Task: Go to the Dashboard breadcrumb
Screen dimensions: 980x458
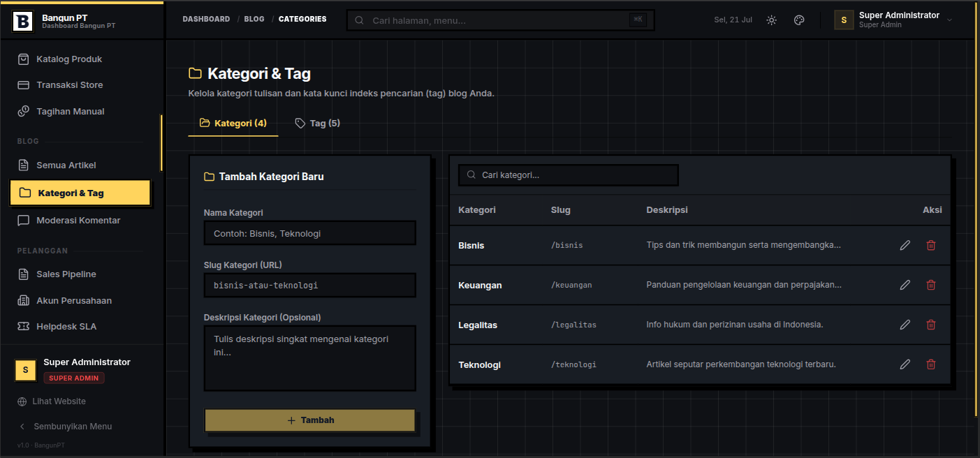Action: coord(206,20)
